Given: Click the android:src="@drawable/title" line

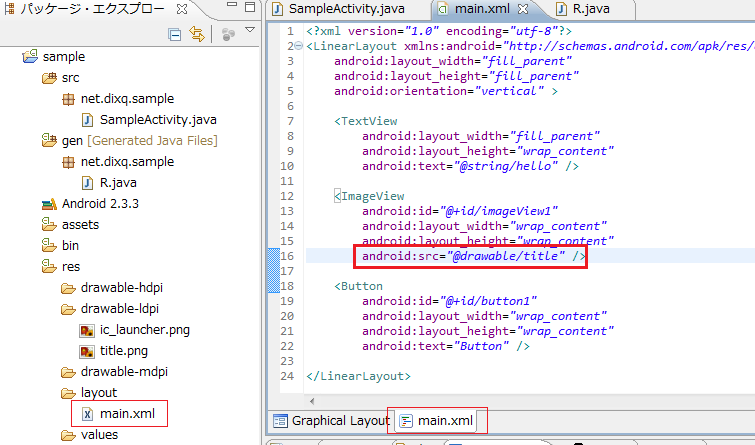Looking at the screenshot, I should tap(473, 256).
